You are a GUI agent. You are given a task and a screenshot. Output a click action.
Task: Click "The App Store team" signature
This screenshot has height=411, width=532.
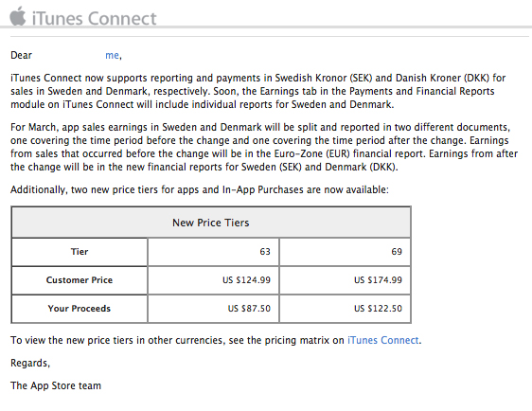pyautogui.click(x=56, y=385)
